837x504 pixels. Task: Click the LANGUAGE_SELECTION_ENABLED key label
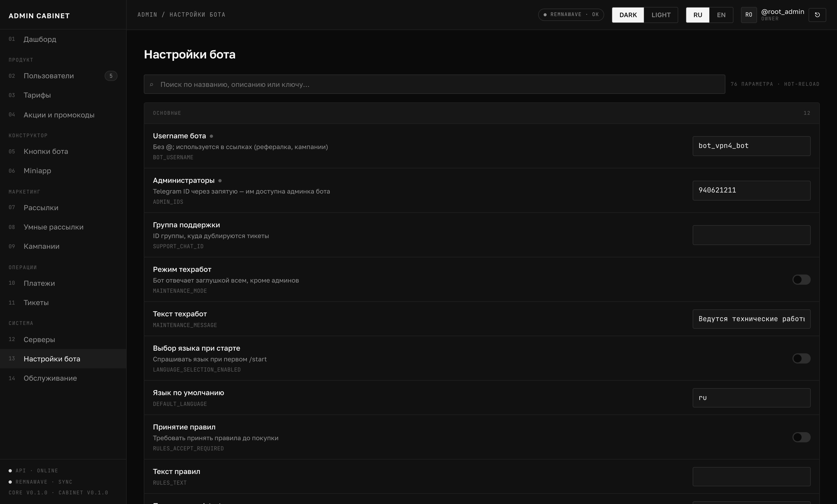point(197,370)
